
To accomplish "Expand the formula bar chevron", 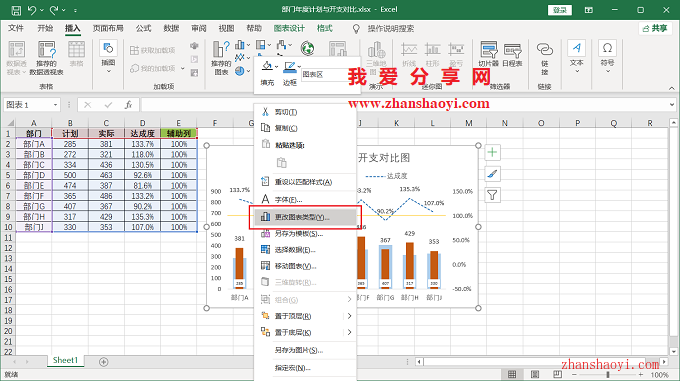I will (672, 104).
